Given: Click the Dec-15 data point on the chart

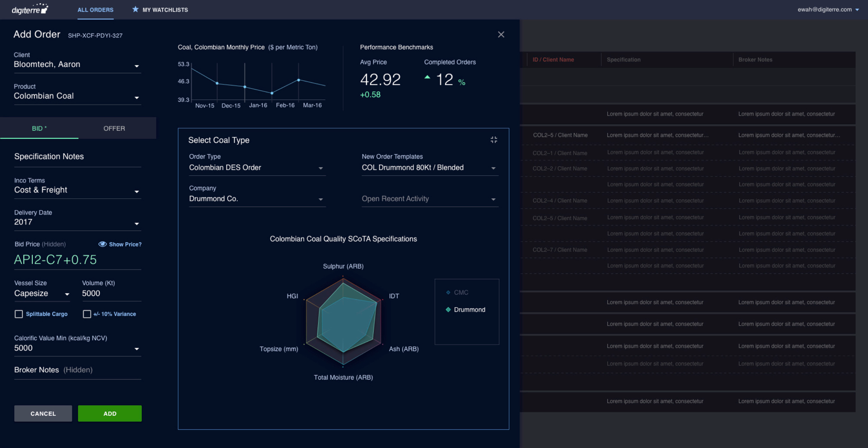Looking at the screenshot, I should 217,83.
